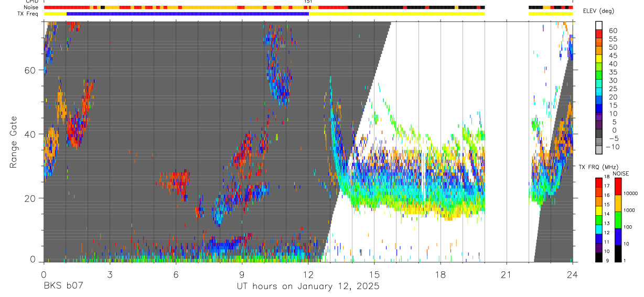Click the orange-red 16–17 MHz TX FRQ swatch

coord(598,192)
